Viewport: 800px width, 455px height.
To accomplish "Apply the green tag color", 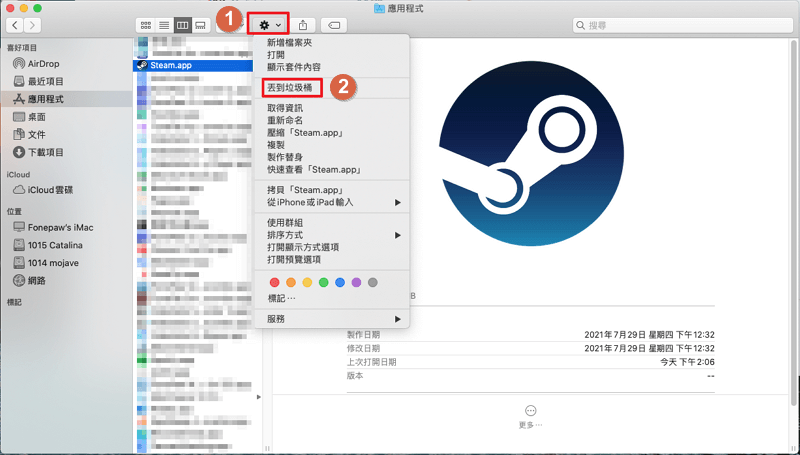I will (323, 283).
